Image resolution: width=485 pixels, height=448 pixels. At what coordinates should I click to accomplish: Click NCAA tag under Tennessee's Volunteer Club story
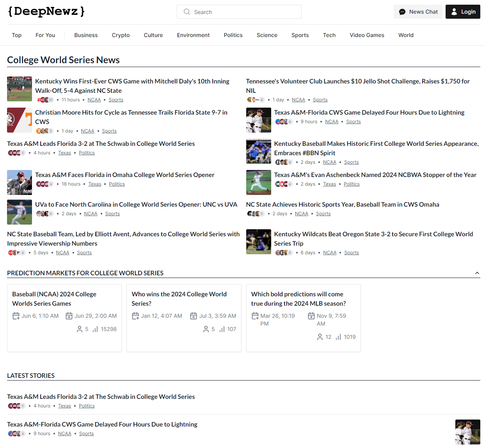click(298, 100)
